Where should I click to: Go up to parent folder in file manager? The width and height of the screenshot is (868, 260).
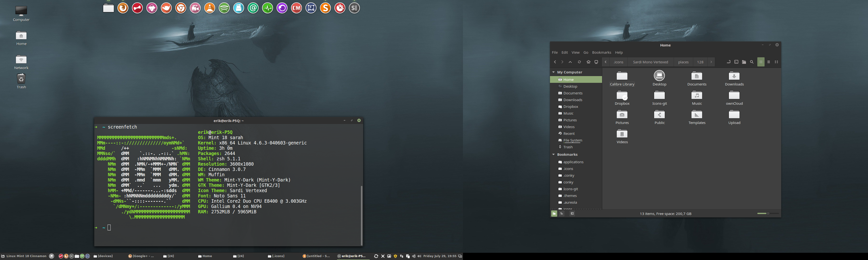click(570, 62)
